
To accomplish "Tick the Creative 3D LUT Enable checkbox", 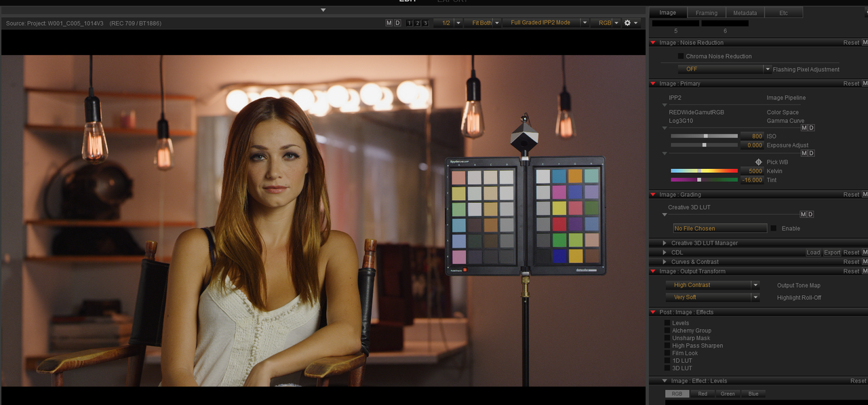I will 773,229.
